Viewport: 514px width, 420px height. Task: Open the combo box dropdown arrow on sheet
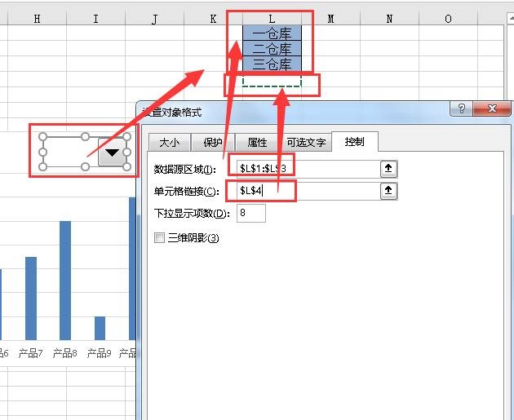point(112,152)
